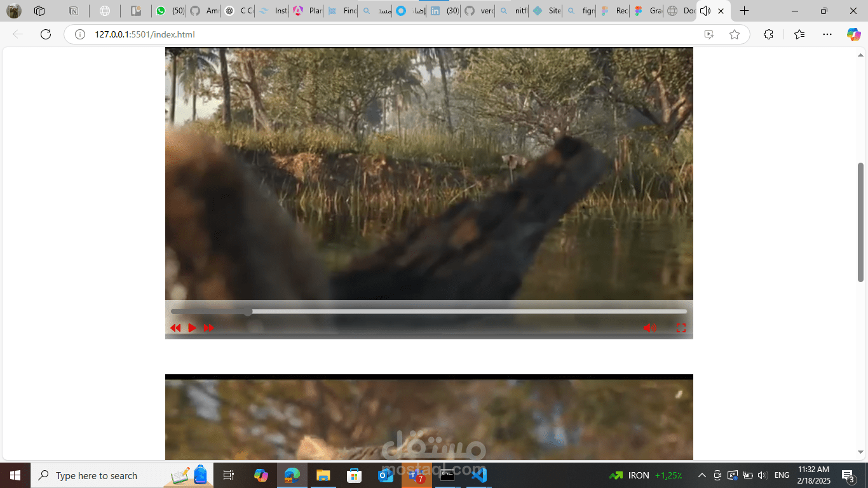Image resolution: width=868 pixels, height=488 pixels.
Task: Switch to the 'nitf' search tab
Action: (513, 11)
